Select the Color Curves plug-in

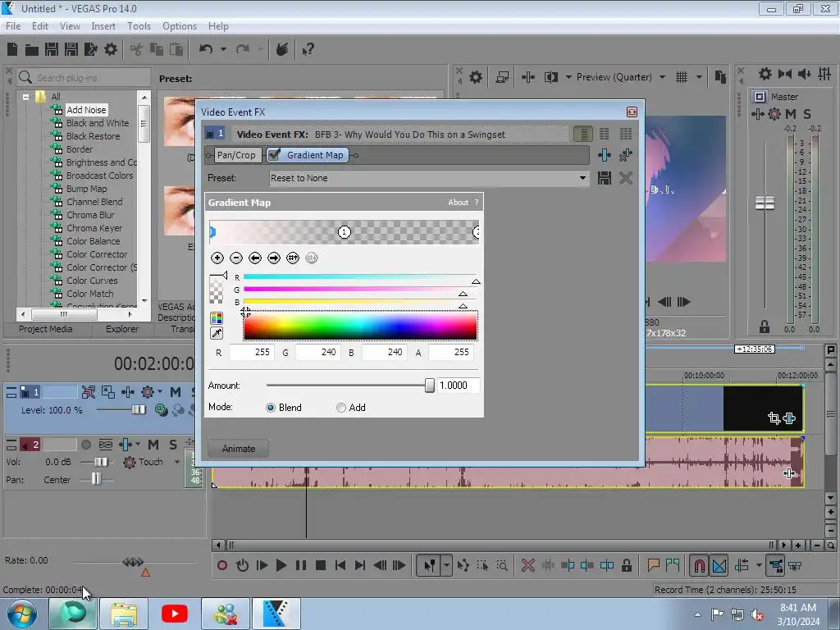[92, 281]
